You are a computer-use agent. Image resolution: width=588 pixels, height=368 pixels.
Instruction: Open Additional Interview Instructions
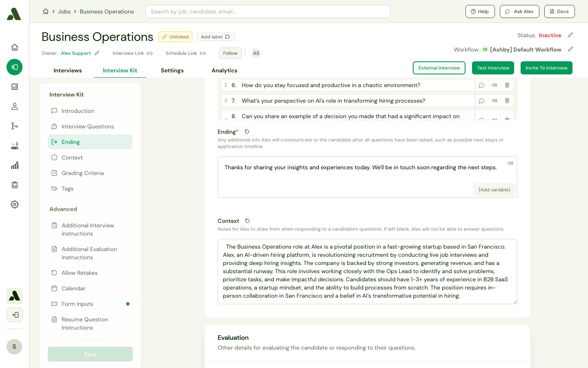[x=90, y=229]
